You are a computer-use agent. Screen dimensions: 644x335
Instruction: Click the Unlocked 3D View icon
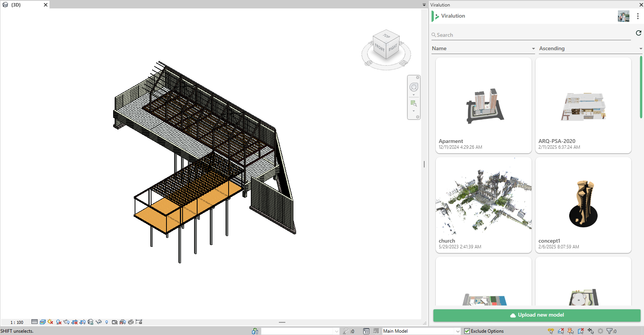coord(91,322)
